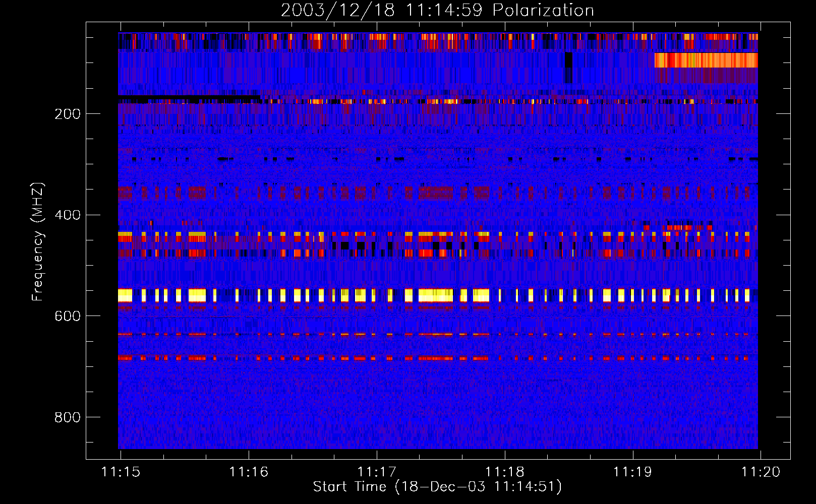Click the 400 frequency tick label
The height and width of the screenshot is (504, 816).
(x=68, y=215)
